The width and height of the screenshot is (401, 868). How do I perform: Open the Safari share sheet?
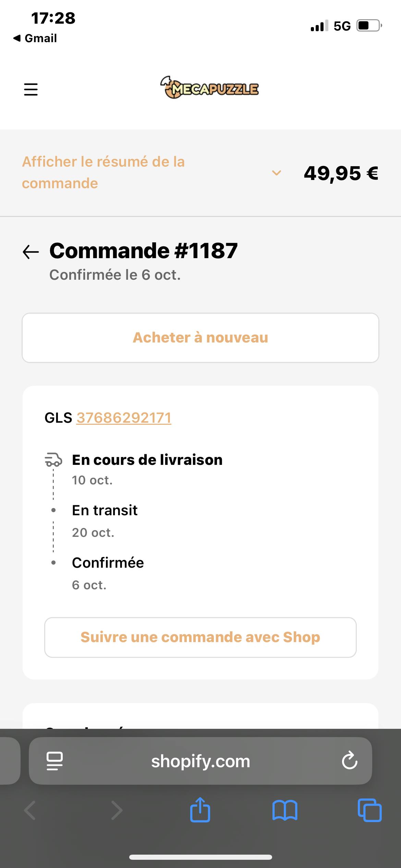[200, 810]
